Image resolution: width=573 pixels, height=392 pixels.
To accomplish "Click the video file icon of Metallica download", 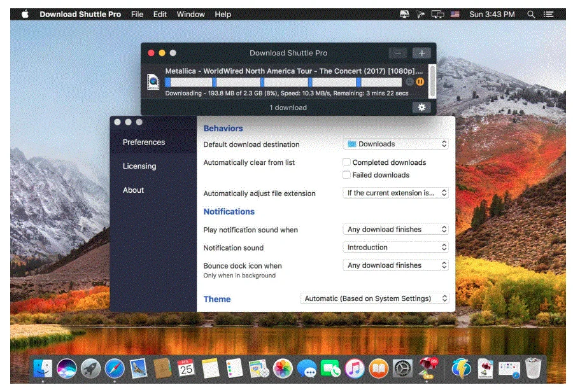I will click(x=153, y=81).
